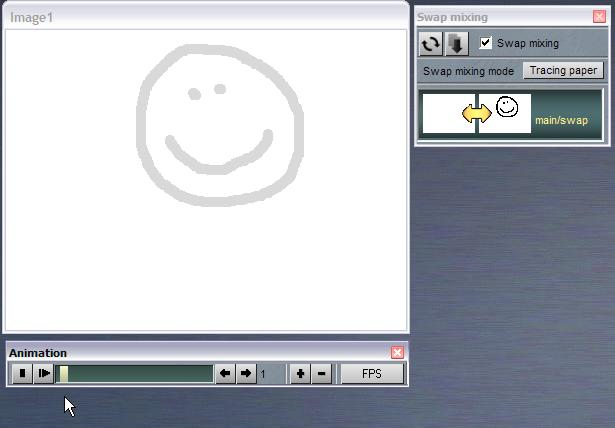This screenshot has height=428, width=615.
Task: Go to previous frame with left arrow
Action: pyautogui.click(x=225, y=374)
